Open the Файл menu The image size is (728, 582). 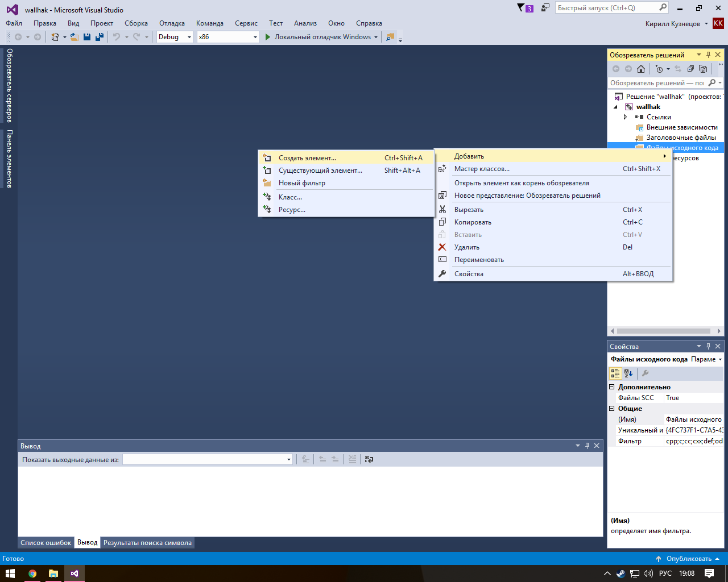tap(14, 23)
